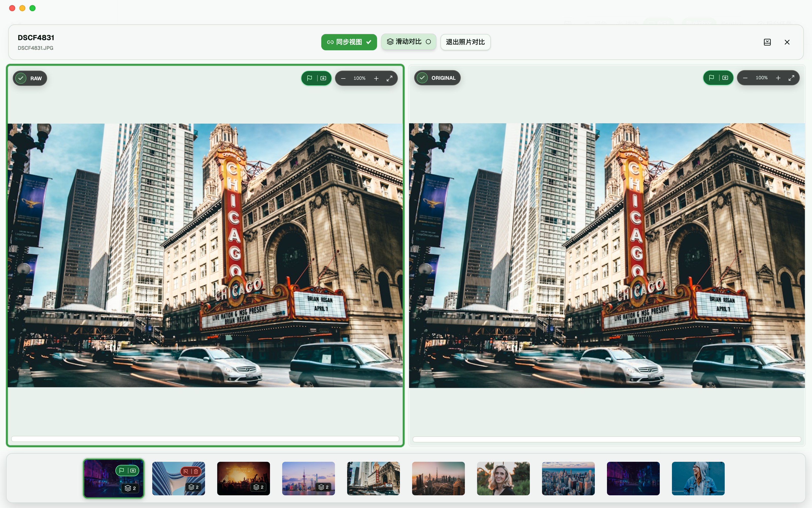
Task: Click the RAW panel horizontal scrollbar
Action: point(205,439)
